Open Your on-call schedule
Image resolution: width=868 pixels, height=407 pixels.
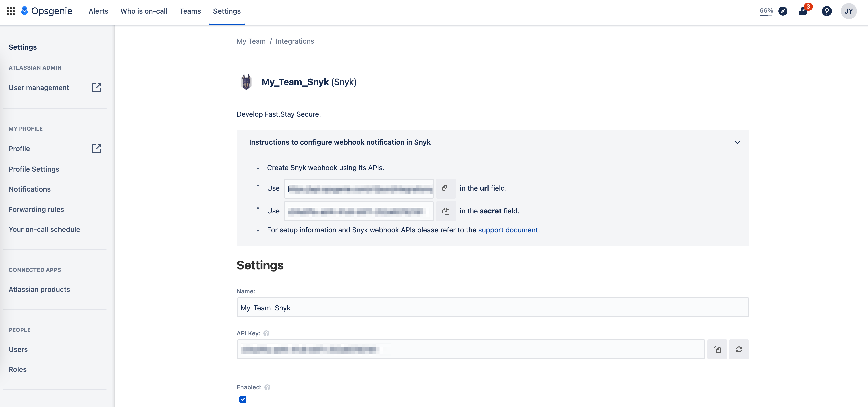[44, 229]
